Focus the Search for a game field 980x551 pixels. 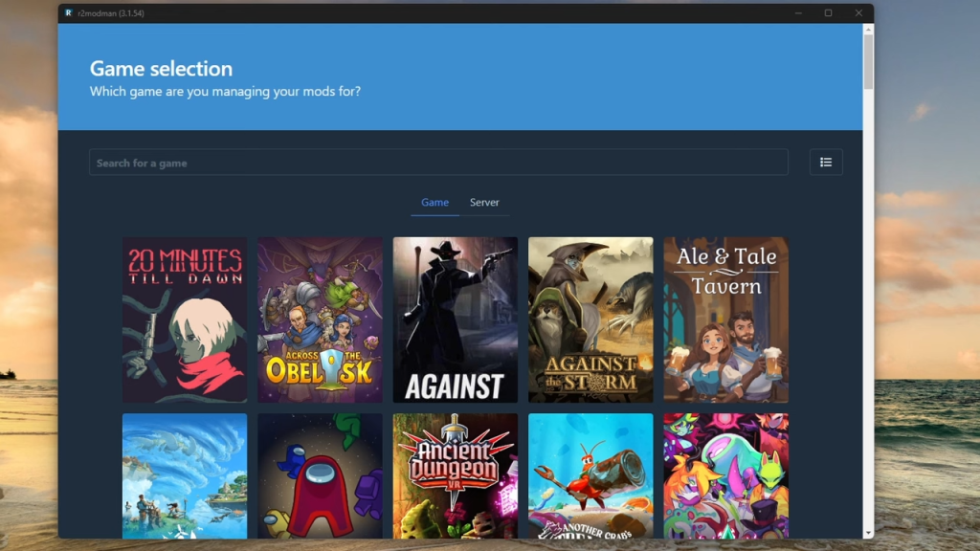[438, 163]
